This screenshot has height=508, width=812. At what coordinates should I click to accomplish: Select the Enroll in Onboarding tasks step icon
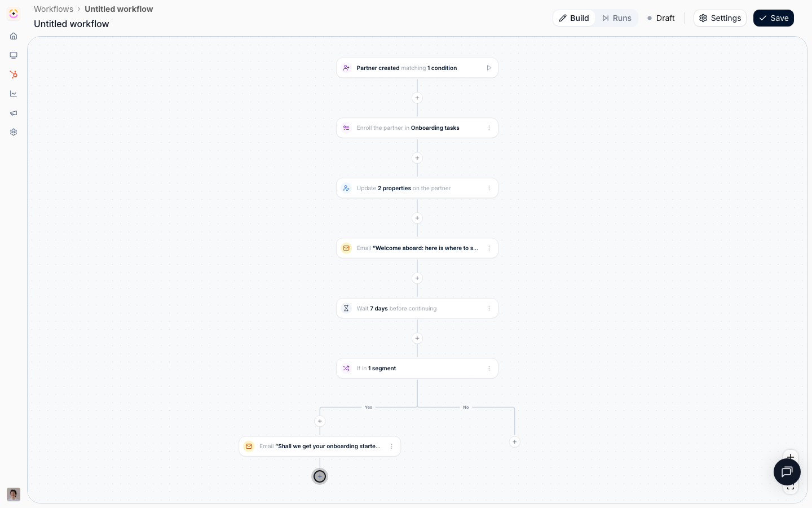tap(346, 128)
